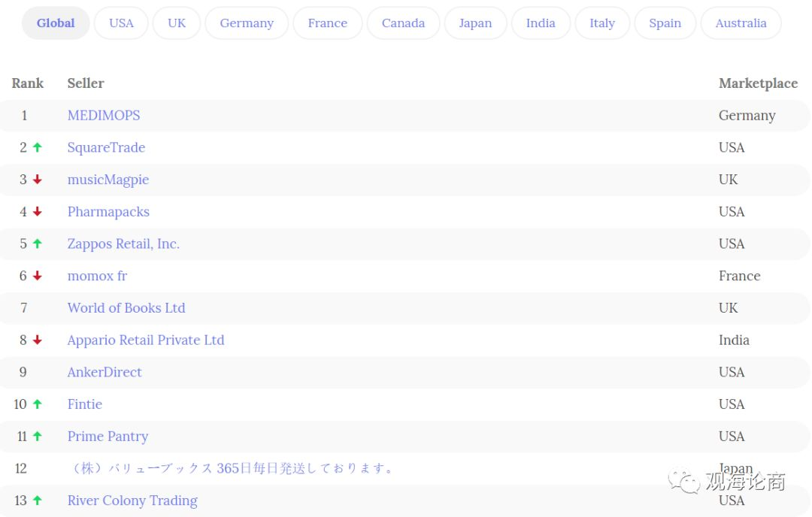Click the rank number 9 cell
The height and width of the screenshot is (517, 812).
coord(23,372)
